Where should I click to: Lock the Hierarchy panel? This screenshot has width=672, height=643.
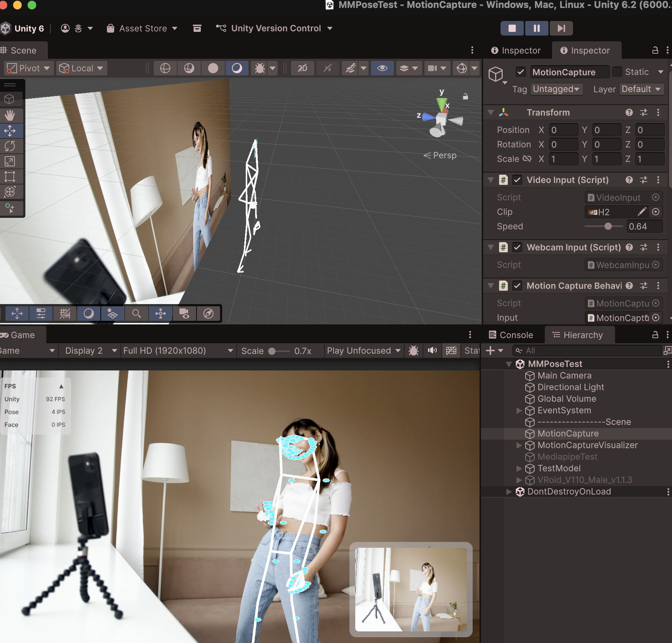click(655, 335)
